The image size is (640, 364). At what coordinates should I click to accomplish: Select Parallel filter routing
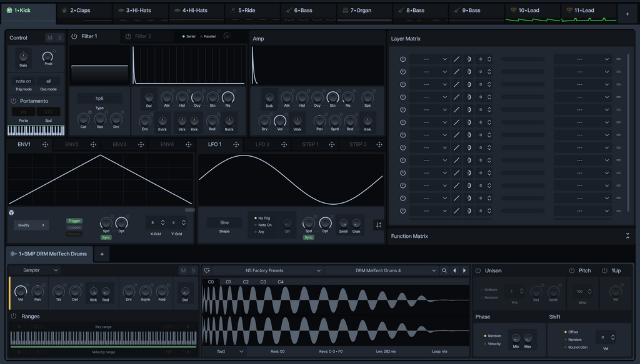(x=207, y=36)
